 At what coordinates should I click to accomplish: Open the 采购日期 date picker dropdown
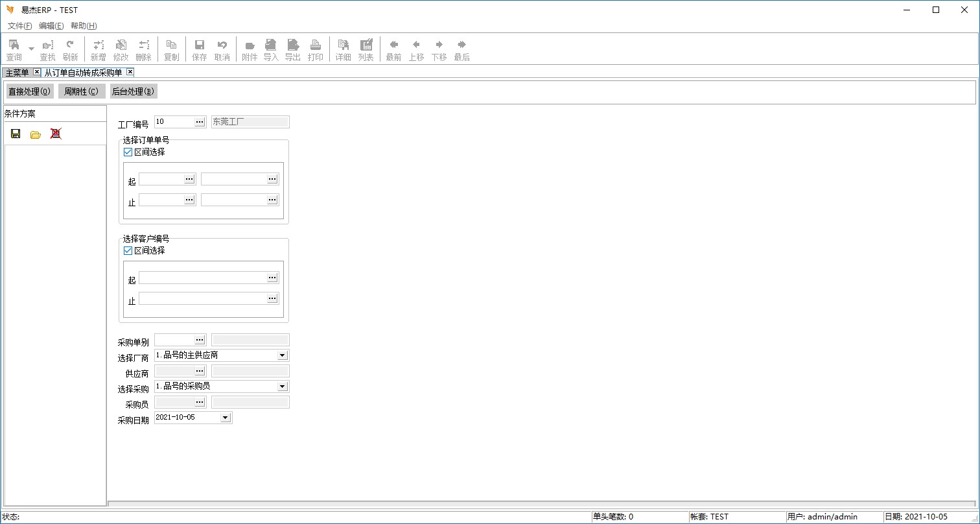coord(226,418)
